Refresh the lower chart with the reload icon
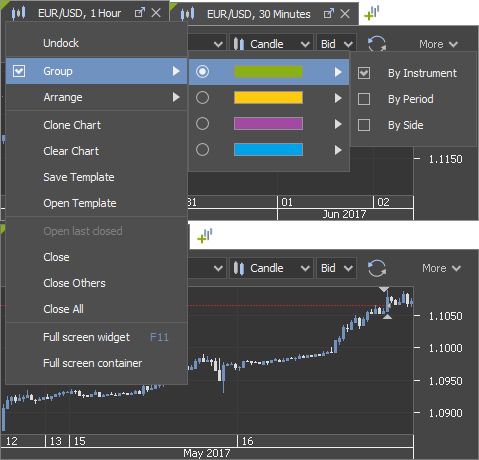 pos(377,268)
